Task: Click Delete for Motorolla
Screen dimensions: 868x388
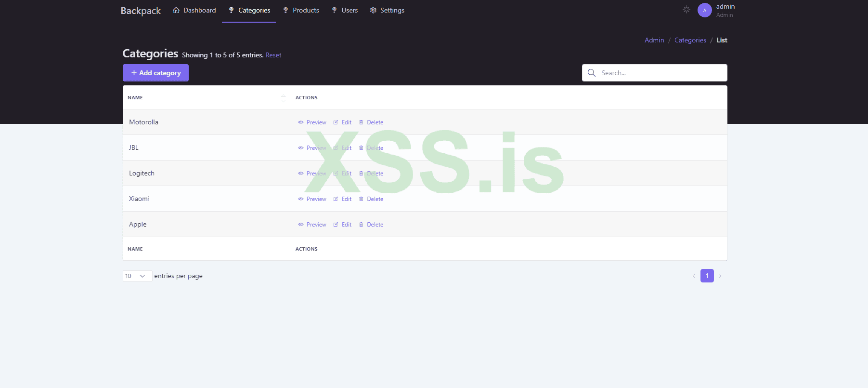Action: tap(371, 122)
